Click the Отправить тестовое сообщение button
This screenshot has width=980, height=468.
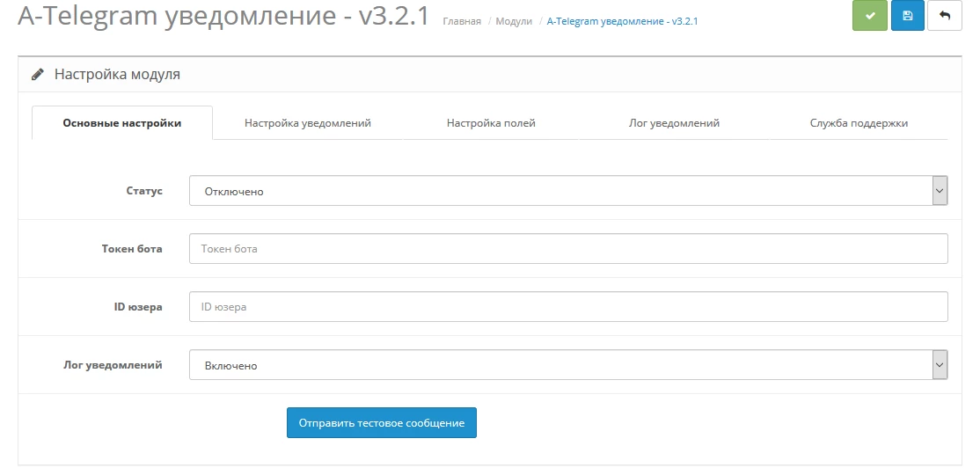(x=381, y=423)
